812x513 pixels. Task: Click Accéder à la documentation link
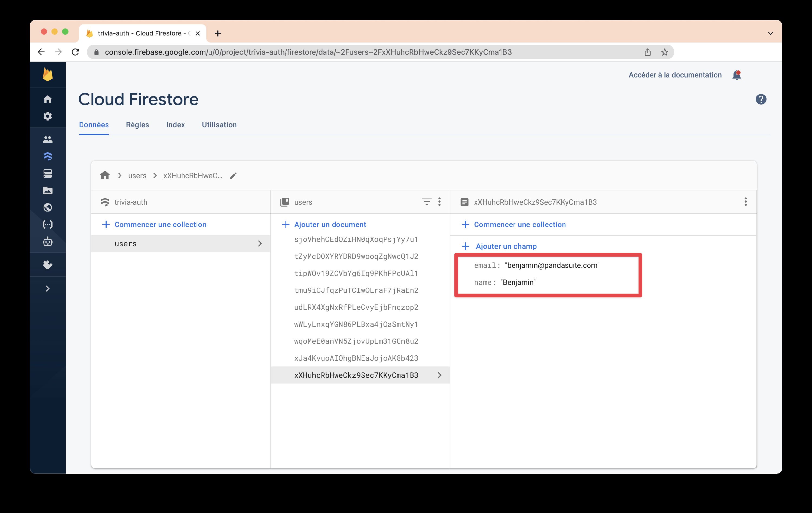tap(675, 75)
